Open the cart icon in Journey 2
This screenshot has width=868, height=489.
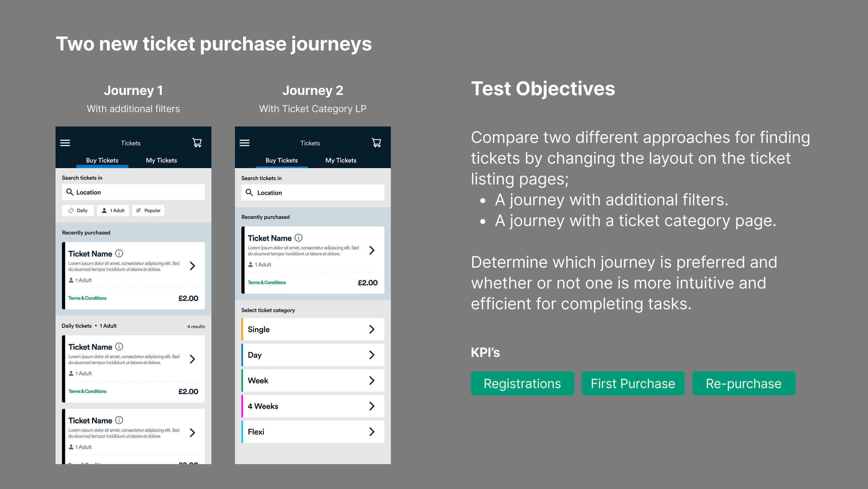pyautogui.click(x=377, y=142)
